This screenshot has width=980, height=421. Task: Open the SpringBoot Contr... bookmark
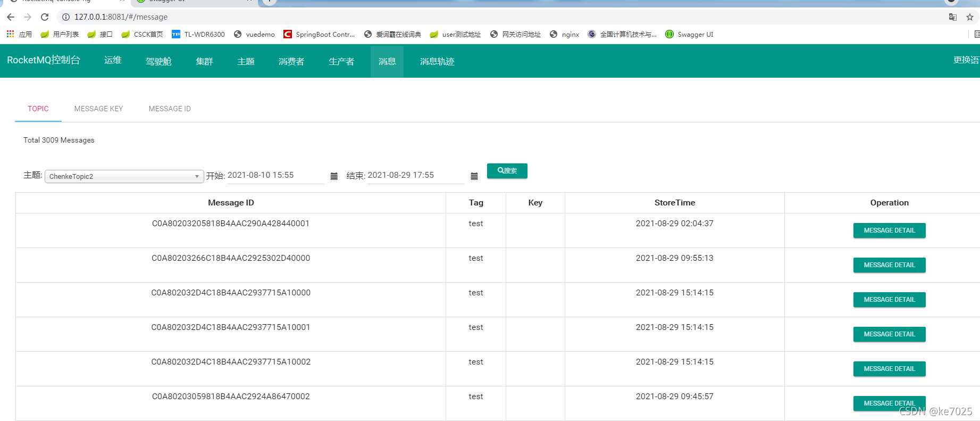pyautogui.click(x=319, y=34)
